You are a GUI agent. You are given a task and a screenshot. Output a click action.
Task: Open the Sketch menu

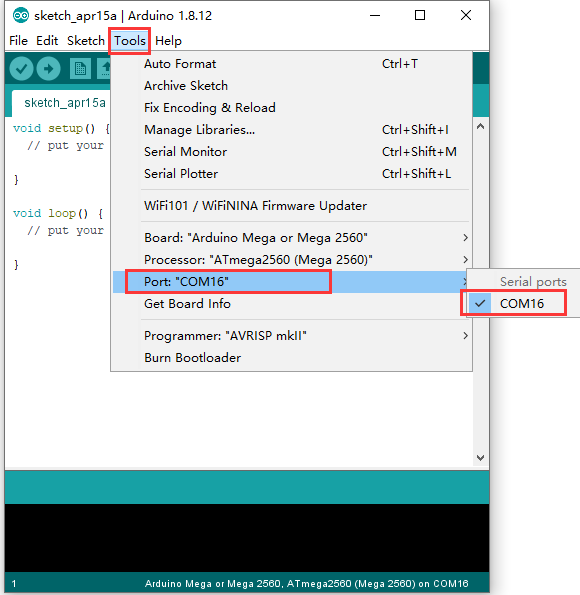[x=86, y=41]
